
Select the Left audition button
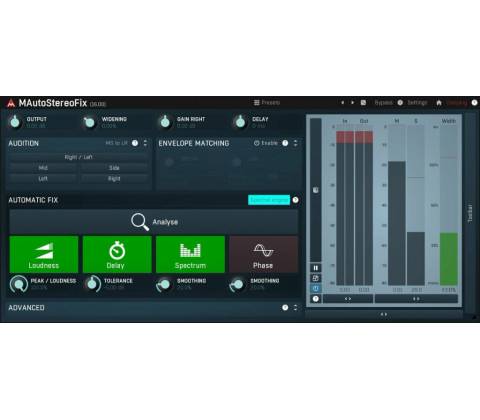pyautogui.click(x=43, y=179)
